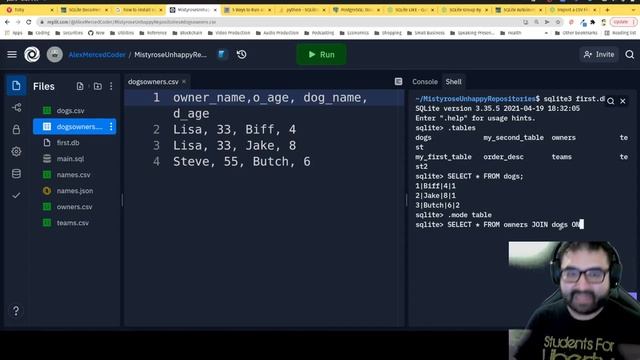This screenshot has width=640, height=360.
Task: Open names.csv in the file tree
Action: (x=74, y=175)
